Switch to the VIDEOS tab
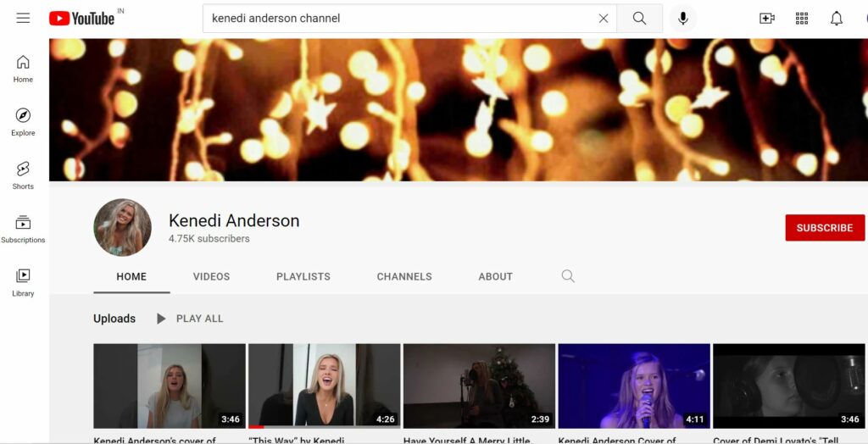This screenshot has width=868, height=444. pyautogui.click(x=211, y=276)
